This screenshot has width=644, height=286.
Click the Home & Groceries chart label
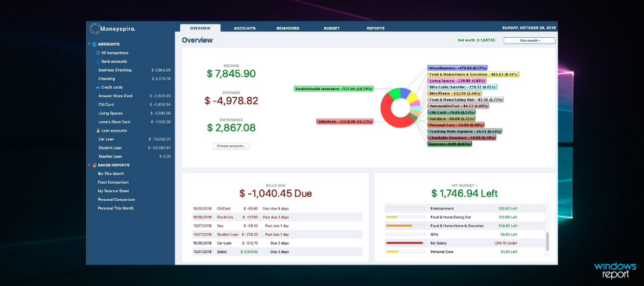pos(473,74)
